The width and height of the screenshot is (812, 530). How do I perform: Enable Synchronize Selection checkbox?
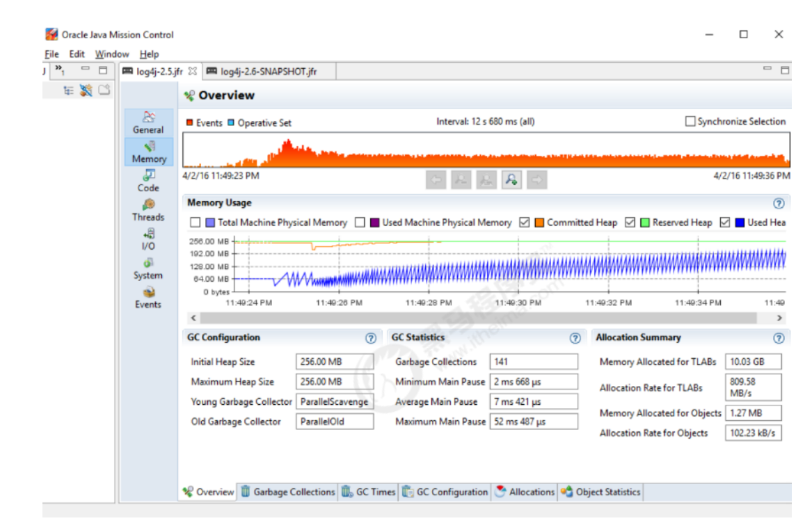[690, 121]
